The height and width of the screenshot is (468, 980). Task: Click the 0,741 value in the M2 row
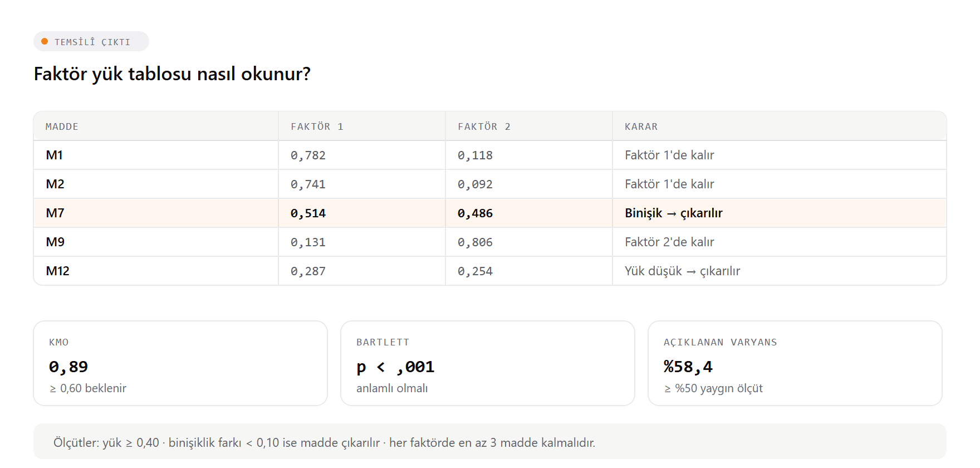pyautogui.click(x=308, y=184)
